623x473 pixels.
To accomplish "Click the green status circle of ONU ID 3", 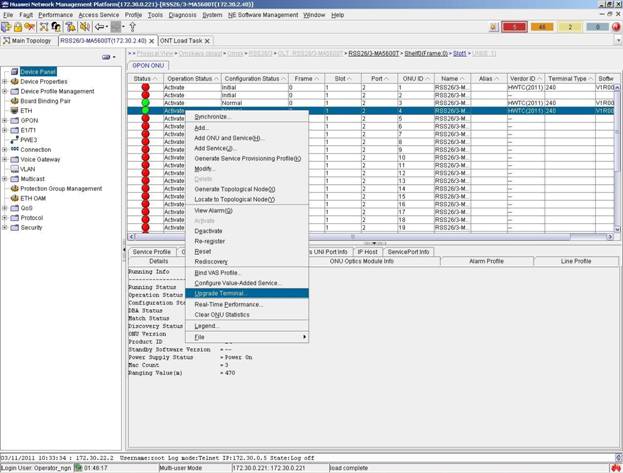I will click(x=145, y=103).
